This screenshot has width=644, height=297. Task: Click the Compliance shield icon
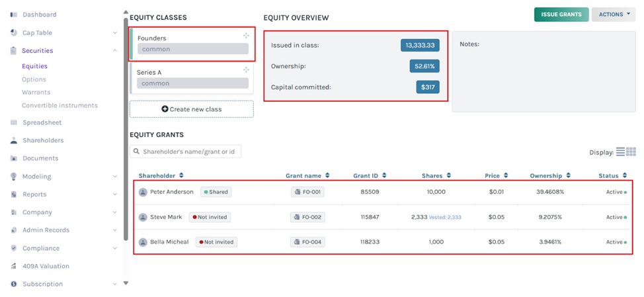click(13, 248)
